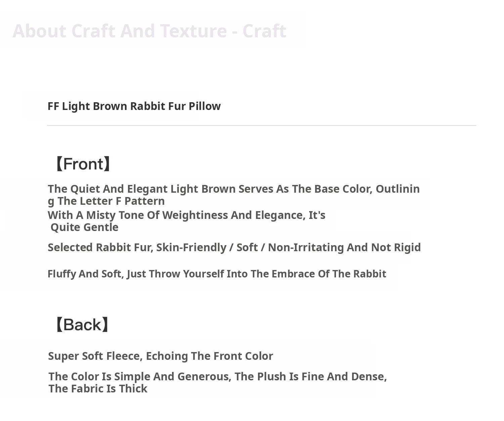This screenshot has height=421, width=504.
Task: Select the "FF Light Brown Rabbit Fur Pillow" title
Action: 134,106
